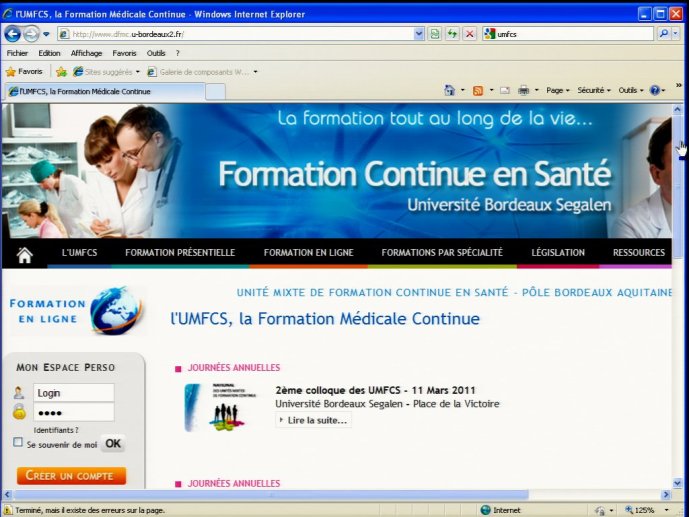Expand the Galerie de composants dropdown arrow

(x=255, y=72)
